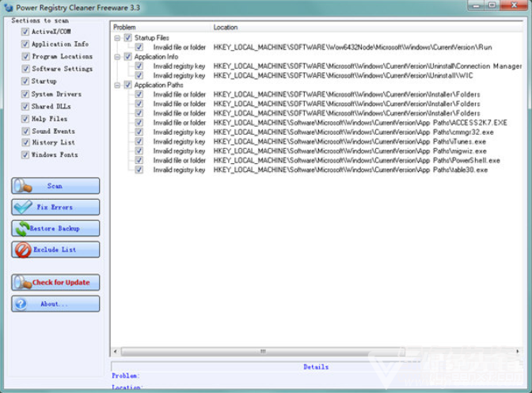Uncheck the PowerShell.exe entry checkbox
Viewport: 532px width, 393px height.
coord(139,160)
